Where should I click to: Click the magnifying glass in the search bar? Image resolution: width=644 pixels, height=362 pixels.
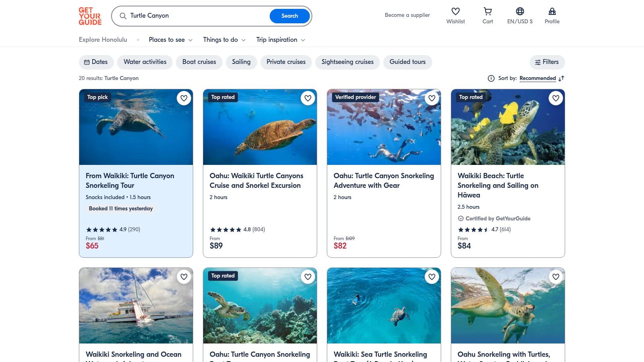pos(123,16)
